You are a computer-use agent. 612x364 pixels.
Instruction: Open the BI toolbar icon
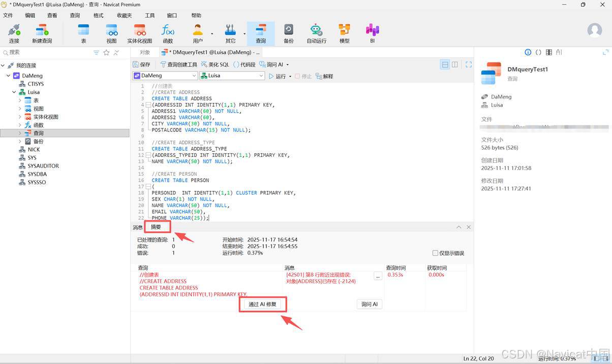[x=373, y=34]
